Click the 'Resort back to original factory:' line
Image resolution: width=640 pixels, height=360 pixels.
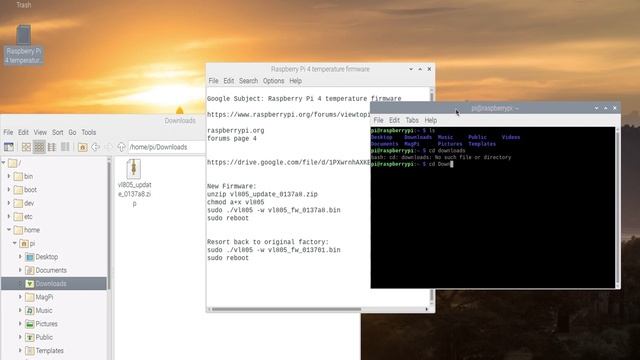click(268, 242)
